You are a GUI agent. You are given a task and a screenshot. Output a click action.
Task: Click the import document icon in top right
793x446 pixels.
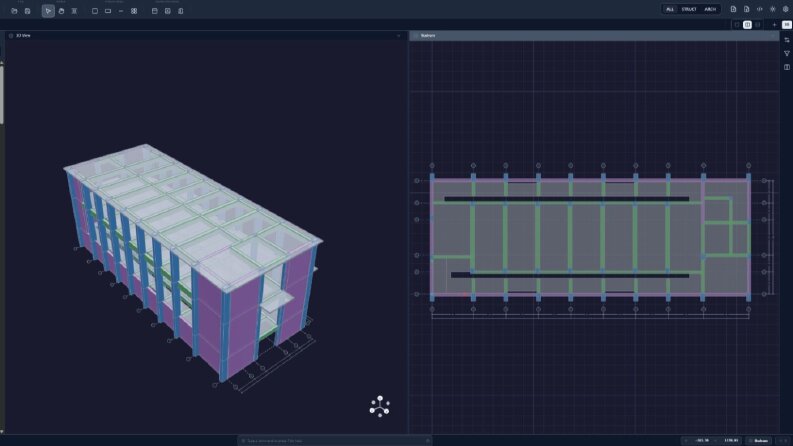coord(733,9)
